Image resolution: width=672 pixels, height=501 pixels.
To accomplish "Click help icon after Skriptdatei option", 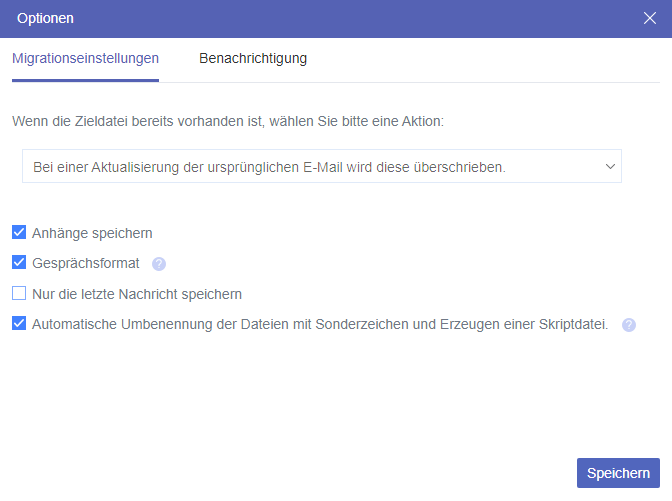I will [628, 325].
